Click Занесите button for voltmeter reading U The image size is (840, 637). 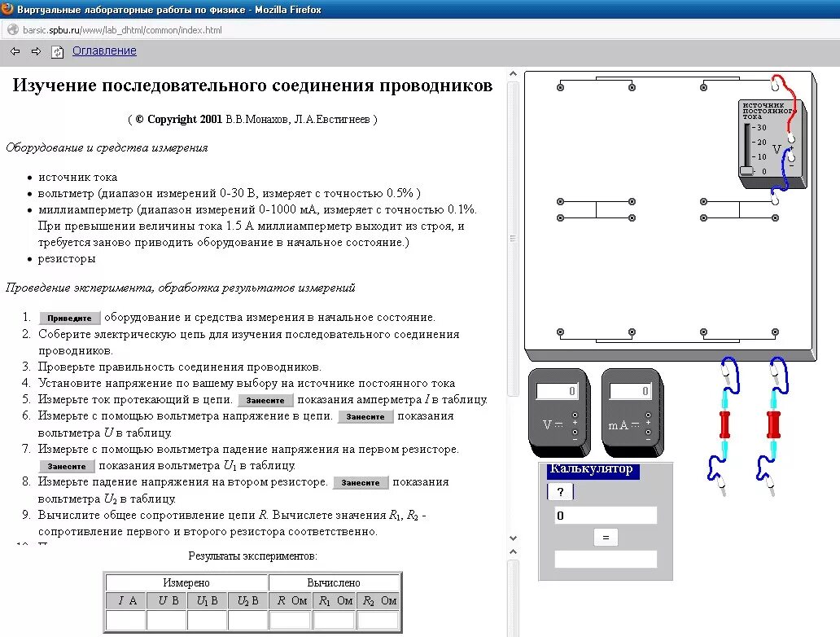[x=365, y=416]
